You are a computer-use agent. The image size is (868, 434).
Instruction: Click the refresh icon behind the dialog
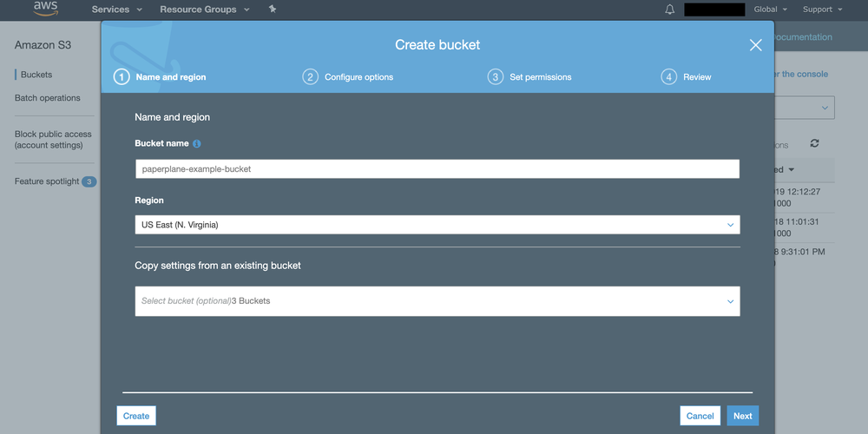tap(814, 143)
